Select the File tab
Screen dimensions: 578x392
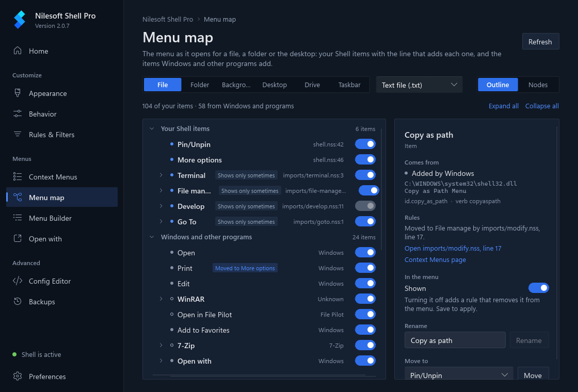(163, 85)
